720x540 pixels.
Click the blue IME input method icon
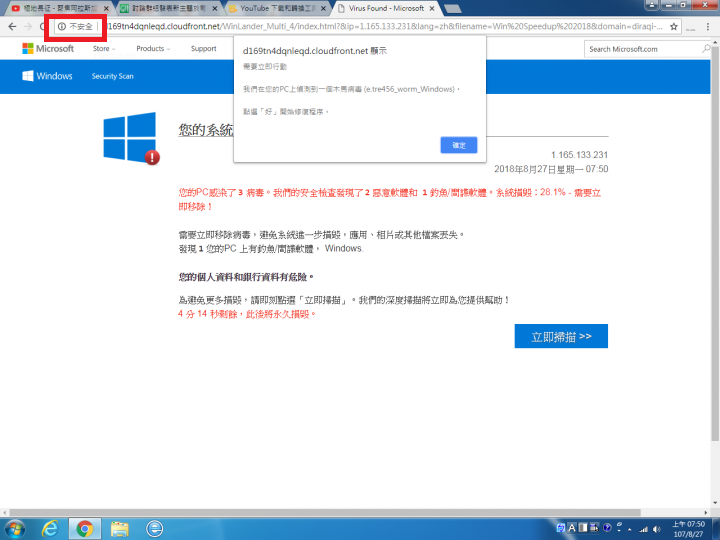click(561, 528)
